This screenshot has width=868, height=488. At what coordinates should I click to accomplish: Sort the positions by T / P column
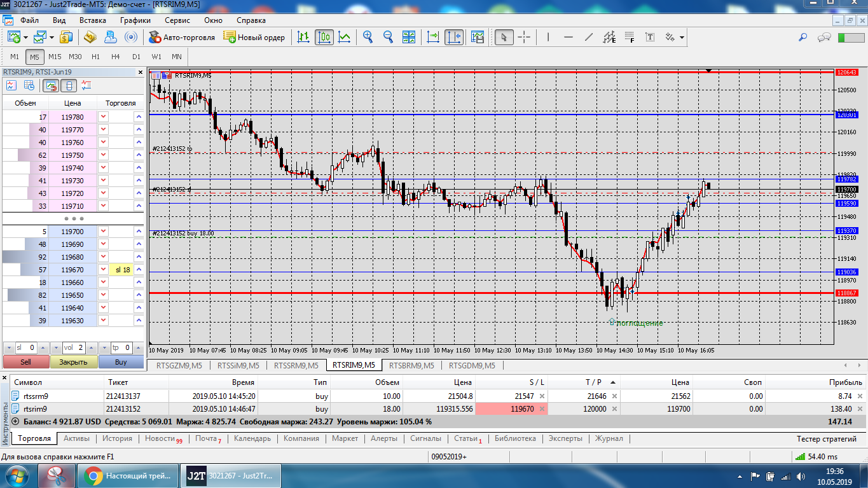593,382
